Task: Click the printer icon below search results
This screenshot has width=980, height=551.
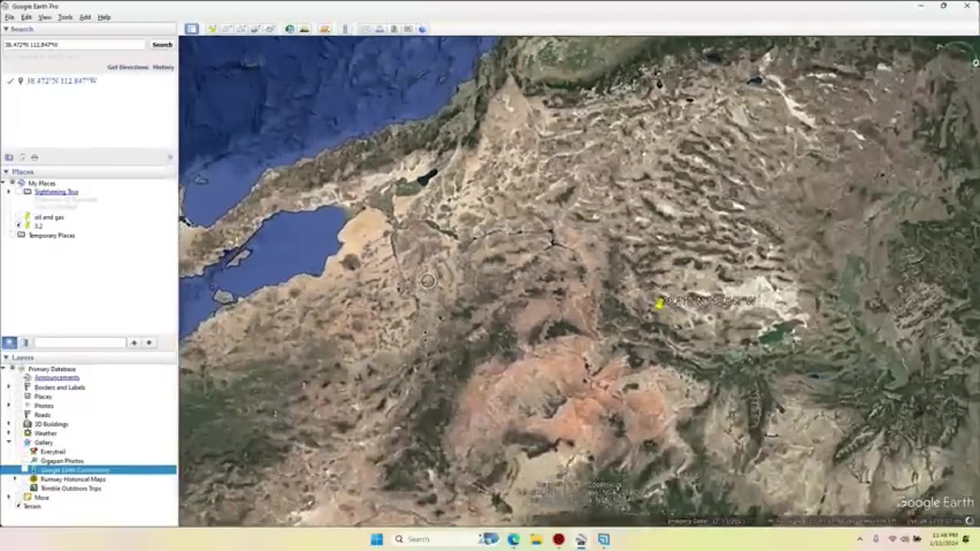Action: [x=34, y=157]
